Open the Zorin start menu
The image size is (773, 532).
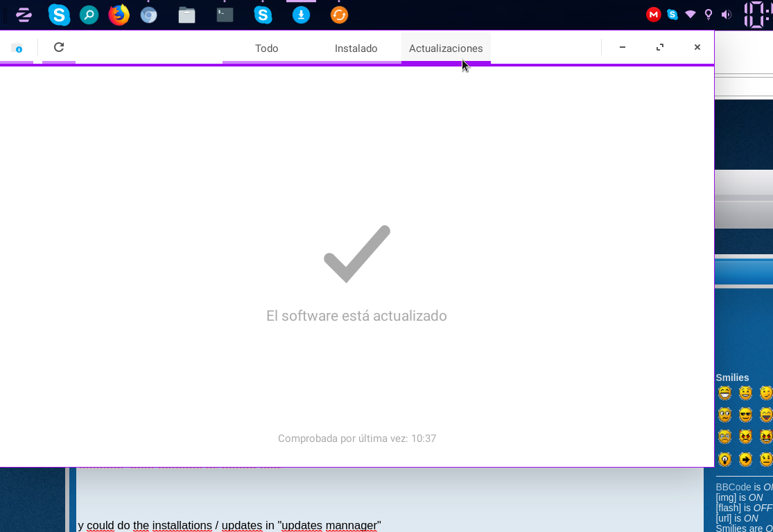coord(24,15)
